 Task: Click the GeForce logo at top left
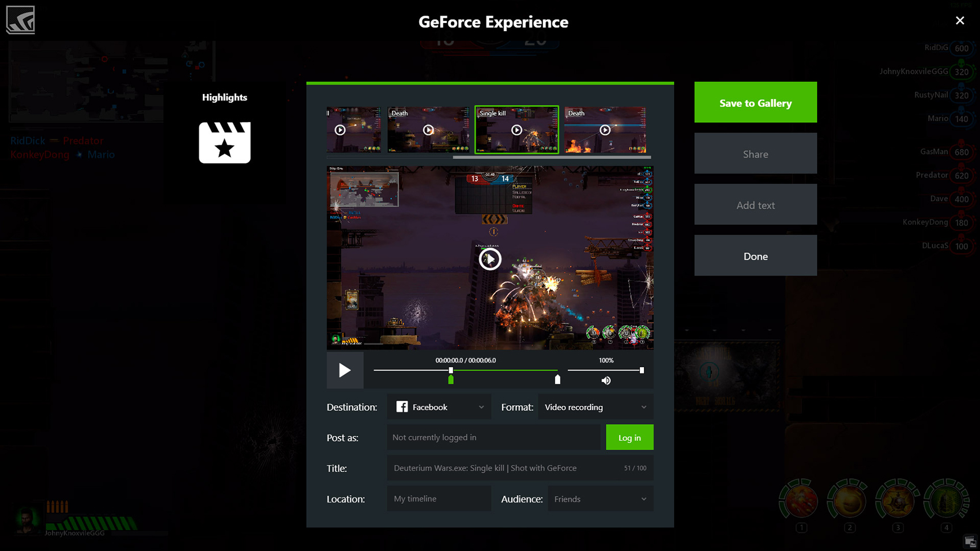[x=21, y=20]
